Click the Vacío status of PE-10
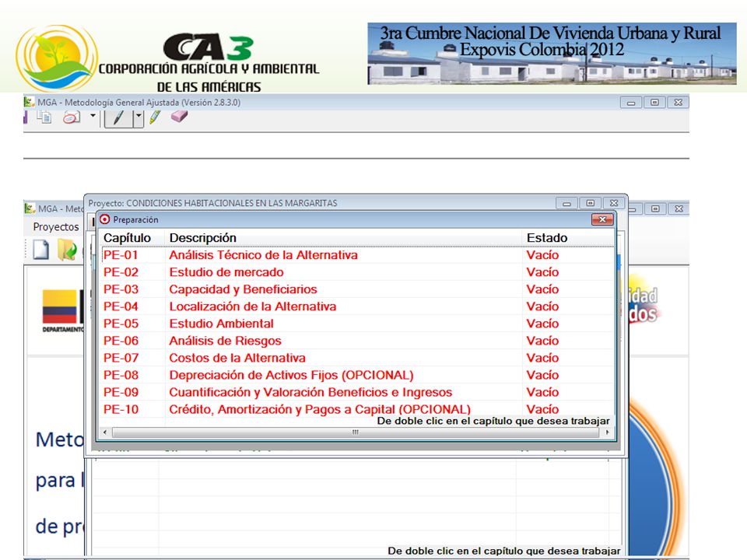 [x=542, y=410]
